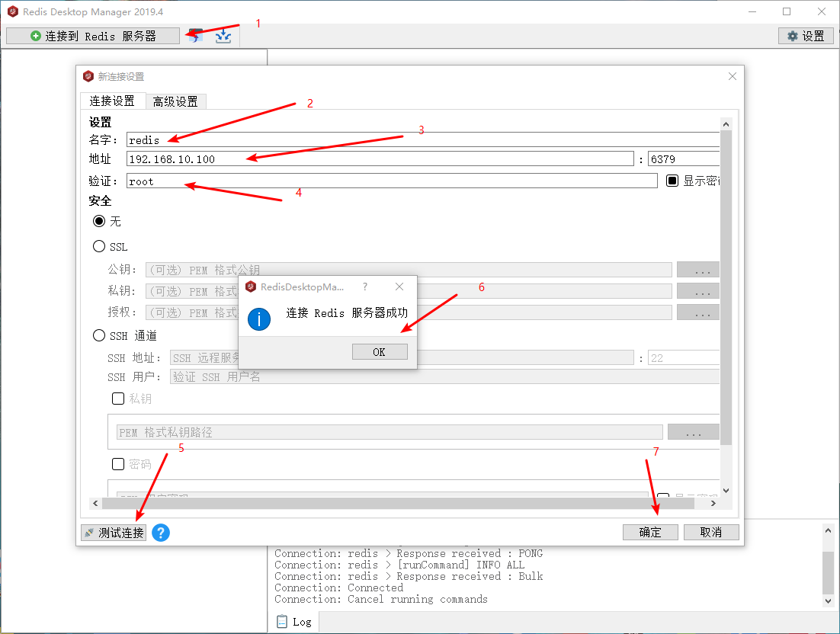Viewport: 840px width, 634px height.
Task: Click the dialog vertical scrollbar up arrow
Action: [x=726, y=124]
